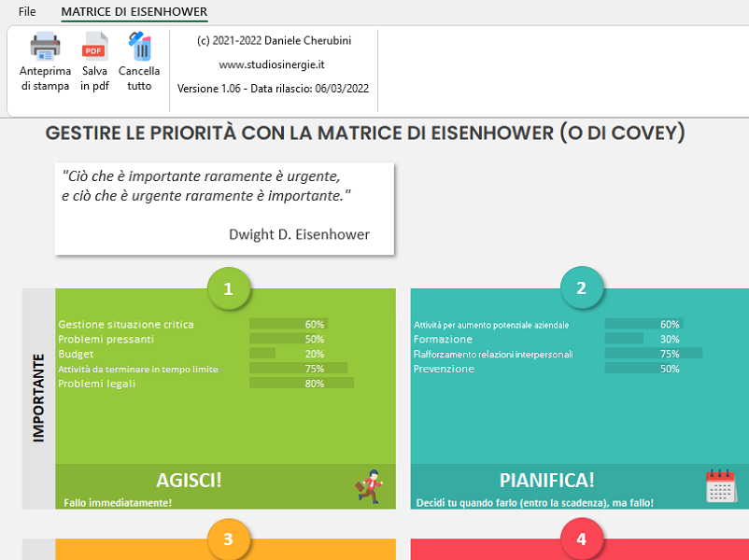Open the File menu
This screenshot has height=560, width=749.
(x=27, y=11)
